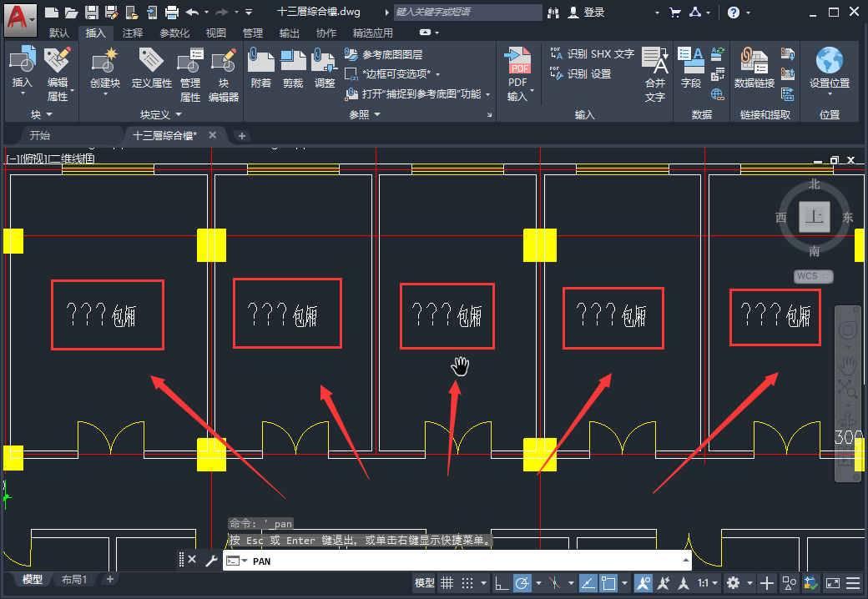Click the keyword search input field
Screen dimensions: 868x599
pos(467,13)
